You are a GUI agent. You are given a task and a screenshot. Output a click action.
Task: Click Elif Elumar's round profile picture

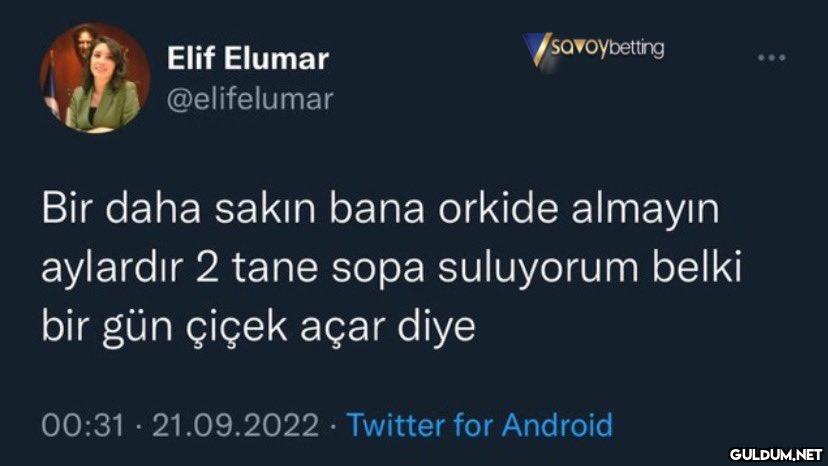pyautogui.click(x=95, y=77)
